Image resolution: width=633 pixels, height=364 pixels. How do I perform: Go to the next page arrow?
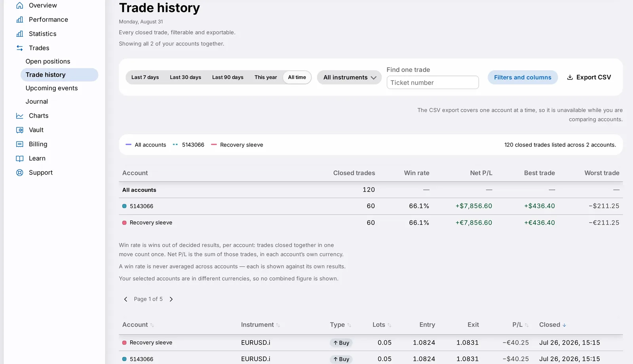171,299
